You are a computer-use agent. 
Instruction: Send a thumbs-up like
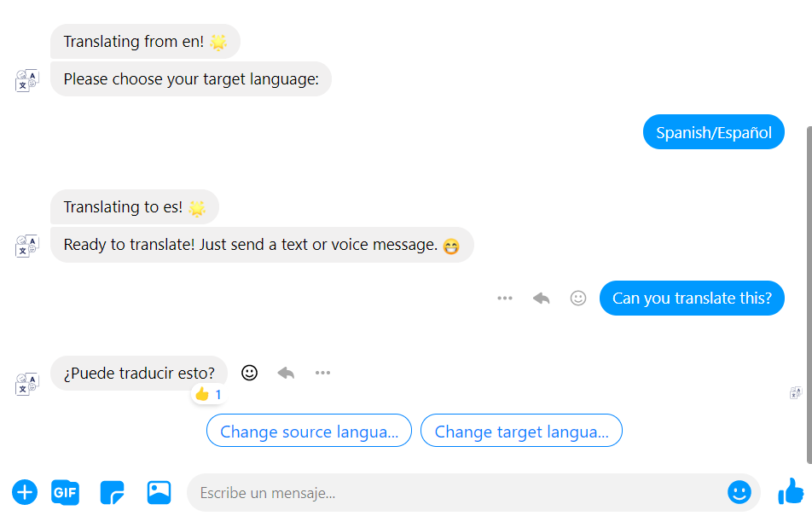791,491
